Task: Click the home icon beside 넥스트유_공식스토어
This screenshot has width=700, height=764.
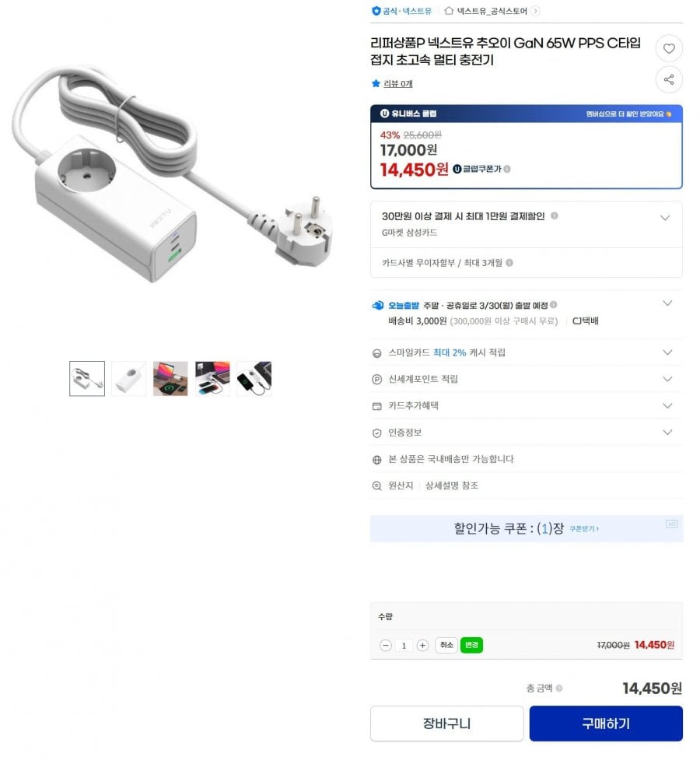Action: 449,11
